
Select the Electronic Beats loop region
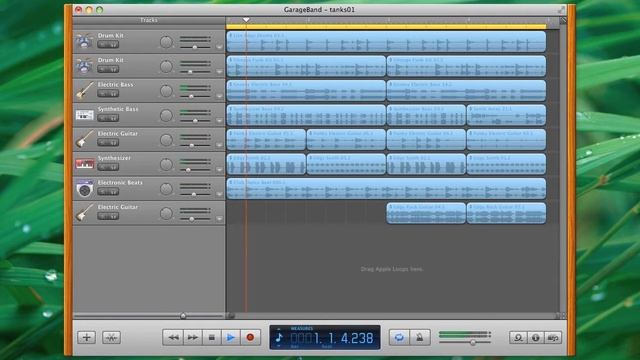[x=386, y=189]
